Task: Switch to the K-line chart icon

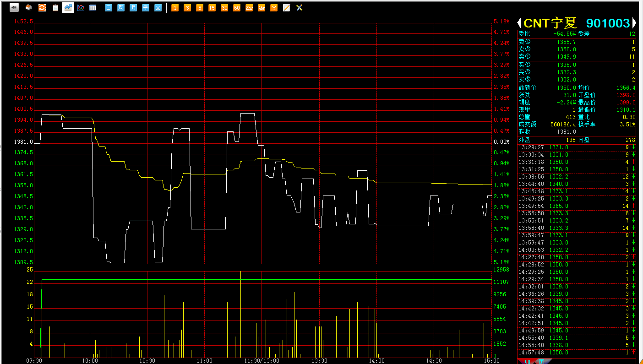Action: [81, 8]
